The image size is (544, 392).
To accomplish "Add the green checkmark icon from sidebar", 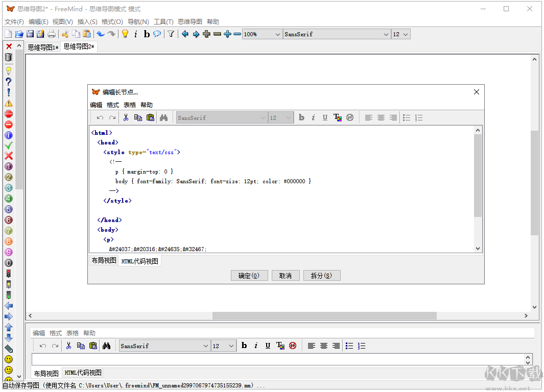I will click(x=9, y=145).
